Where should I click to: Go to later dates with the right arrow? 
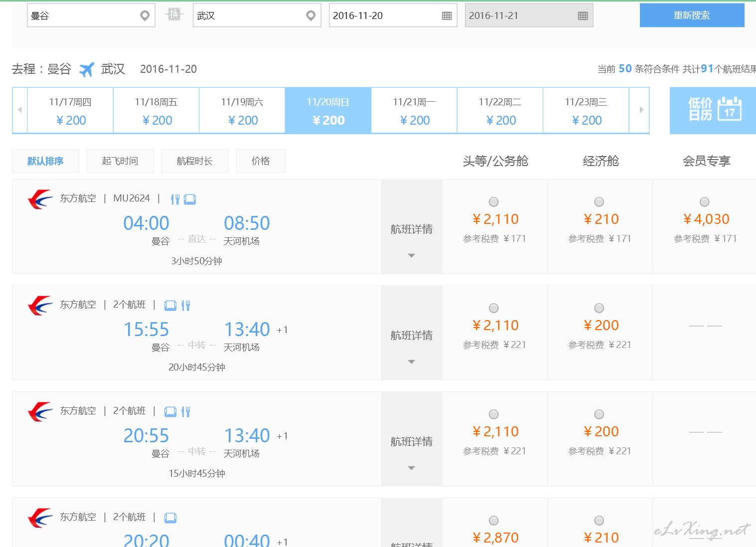641,110
